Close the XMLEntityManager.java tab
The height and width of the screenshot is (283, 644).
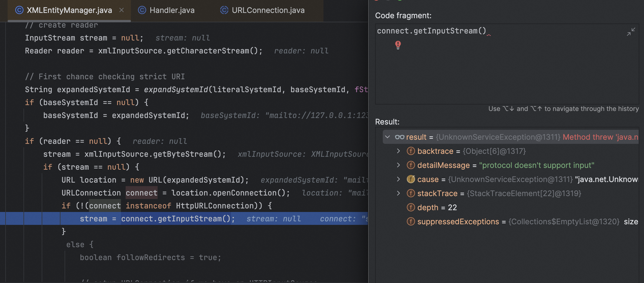pos(122,10)
